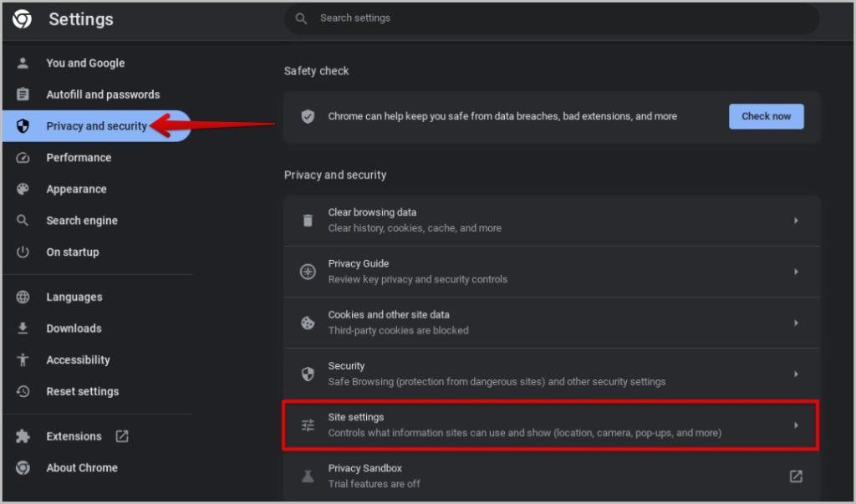Image resolution: width=856 pixels, height=504 pixels.
Task: Click the globe icon for Languages
Action: (x=23, y=297)
